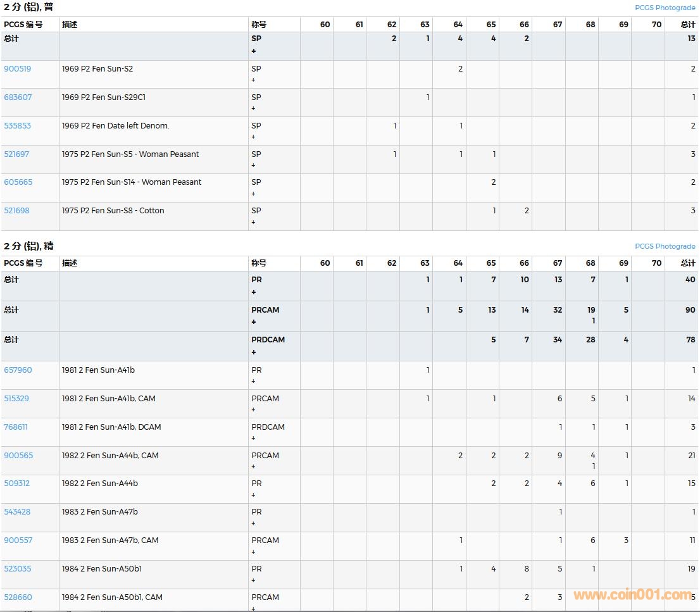Click the 1983 2 Fen Sun-A47b description cell
This screenshot has width=700, height=612.
(100, 512)
